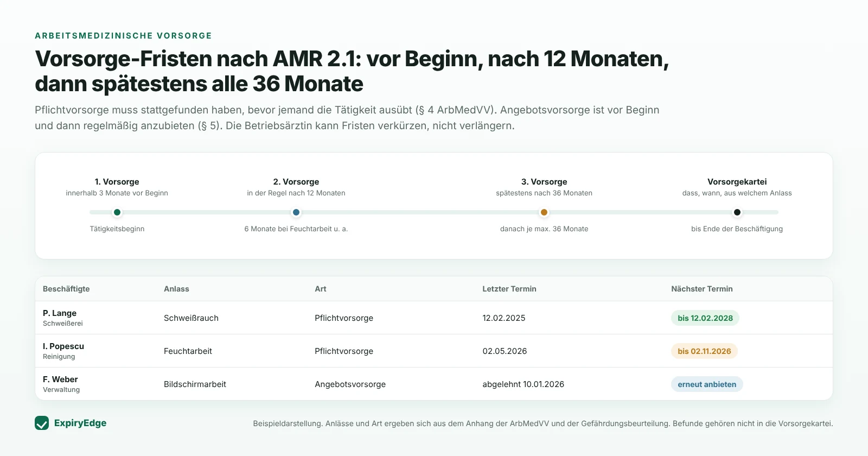
Task: Click 'spätestens nach 36 Monaten' text
Action: click(544, 193)
